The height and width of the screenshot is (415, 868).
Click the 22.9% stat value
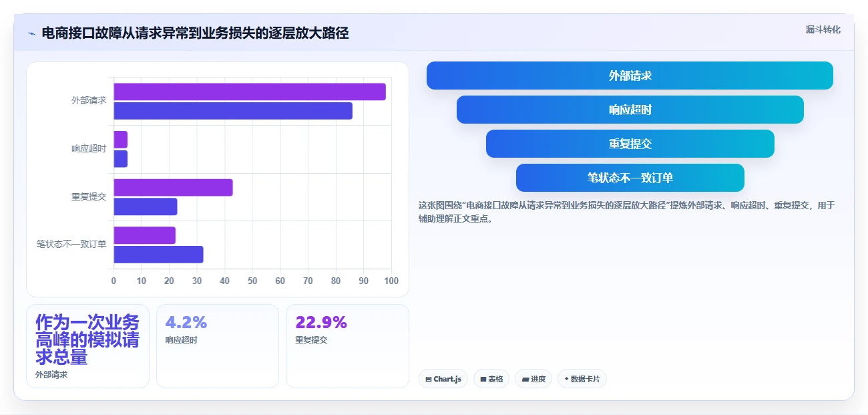point(321,322)
